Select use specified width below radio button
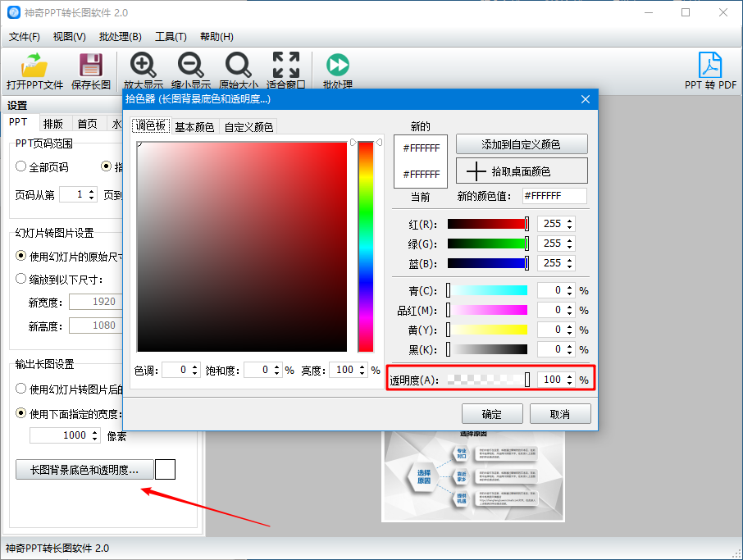The width and height of the screenshot is (743, 560). tap(21, 413)
